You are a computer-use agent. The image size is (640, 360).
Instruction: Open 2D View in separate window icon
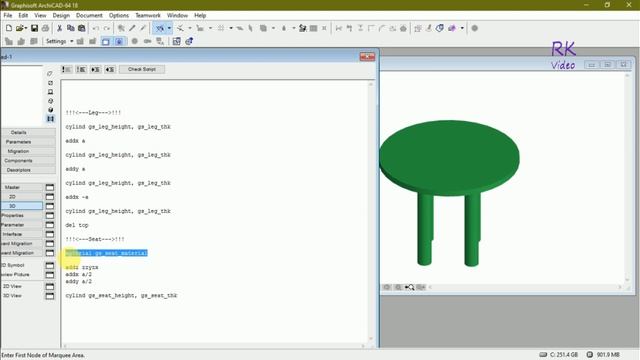49,287
